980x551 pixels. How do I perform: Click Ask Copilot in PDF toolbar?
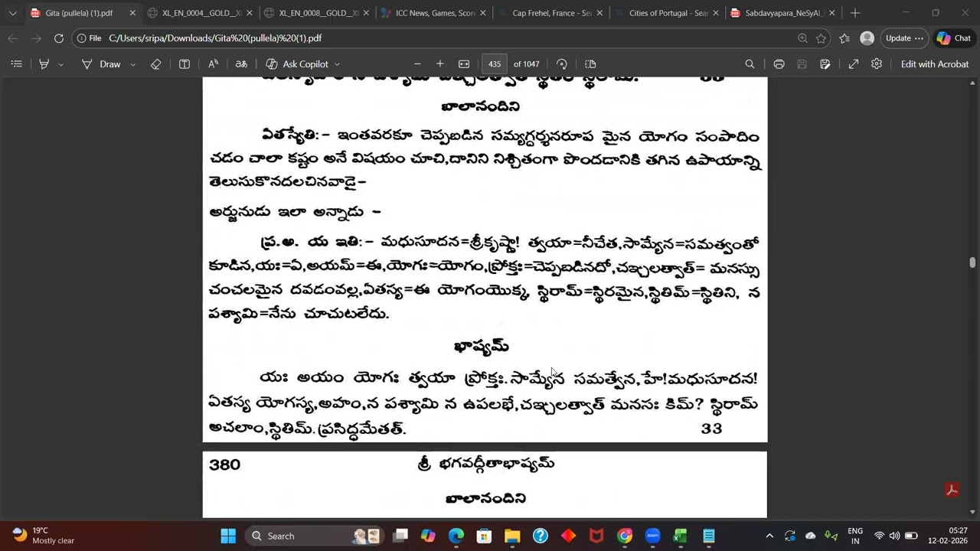coord(297,64)
